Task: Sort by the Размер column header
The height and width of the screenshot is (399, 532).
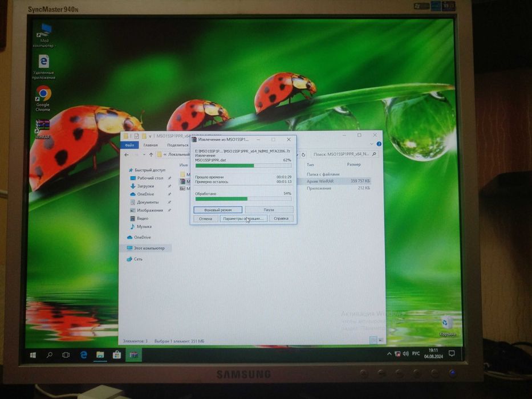Action: [x=354, y=164]
